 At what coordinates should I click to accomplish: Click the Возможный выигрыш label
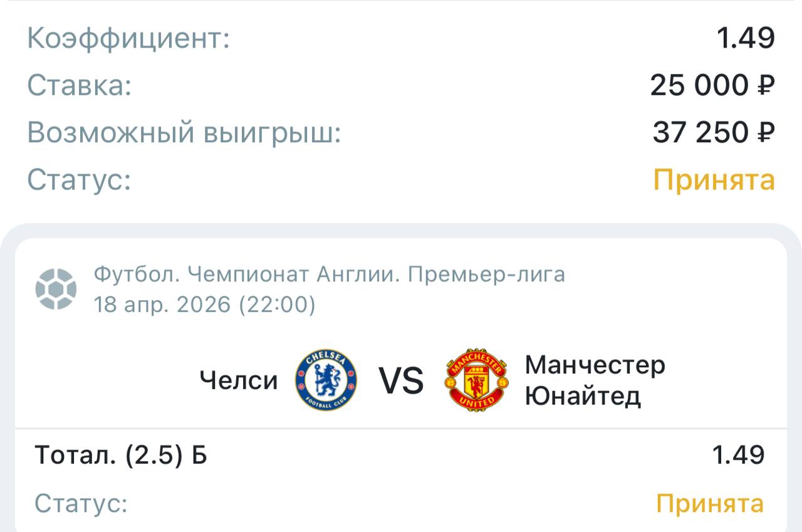point(184,132)
